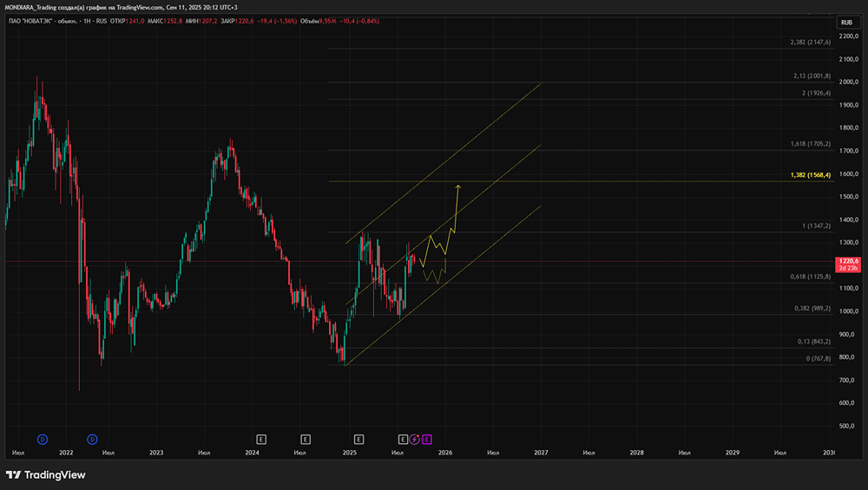
Task: Click the first blue dividend marker near 2022
Action: pos(43,440)
